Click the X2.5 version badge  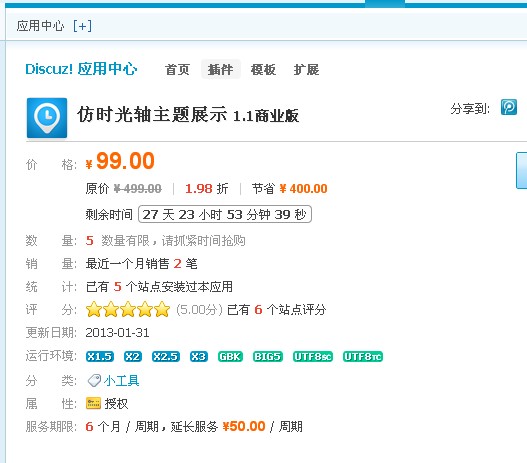pos(166,356)
